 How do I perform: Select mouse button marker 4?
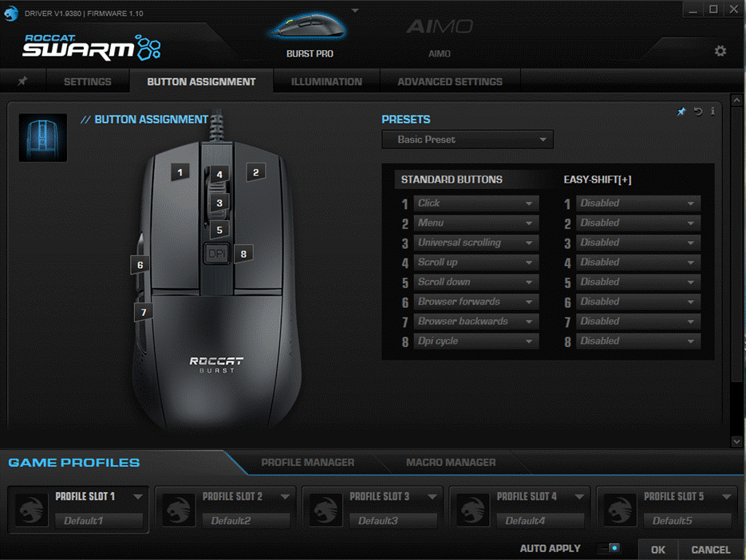point(219,174)
